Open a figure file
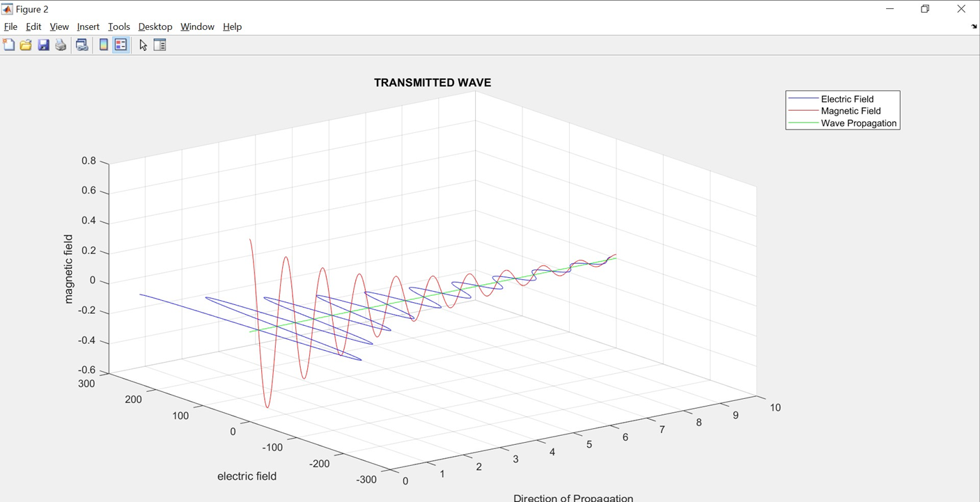980x502 pixels. (25, 44)
